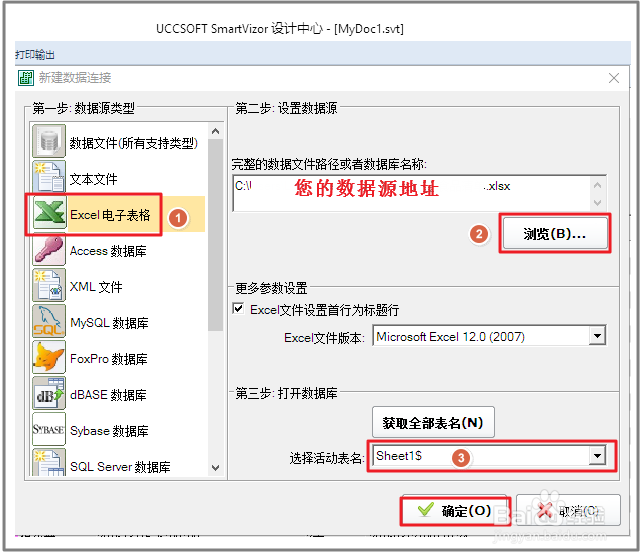This screenshot has height=558, width=643.
Task: Click the data source list scrollbar thumb
Action: 215,235
